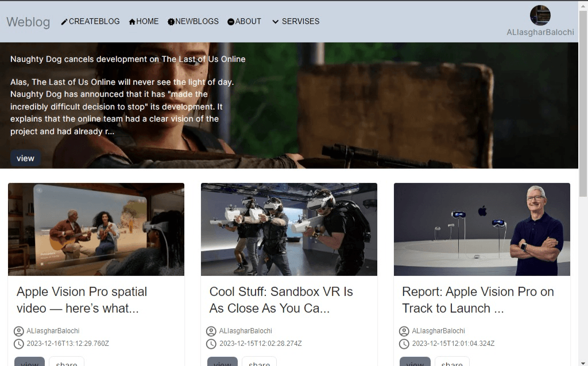Viewport: 588px width, 366px height.
Task: Click clock icon next to 2023-12-15T12:02:28.274Z
Action: click(x=211, y=344)
